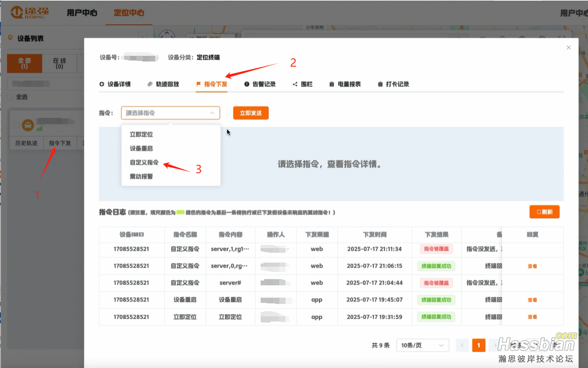Switch to the 打卡记录 tab

394,84
